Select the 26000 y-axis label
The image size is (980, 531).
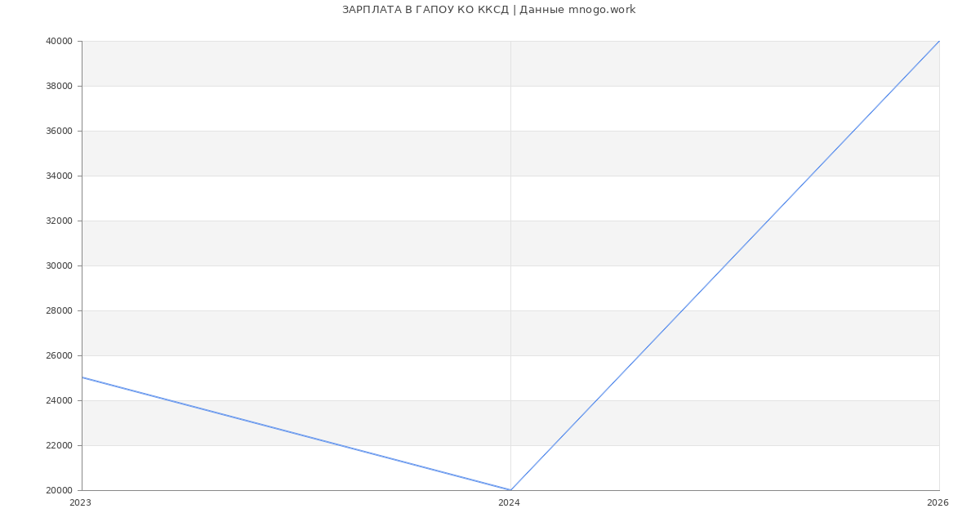[x=58, y=355]
